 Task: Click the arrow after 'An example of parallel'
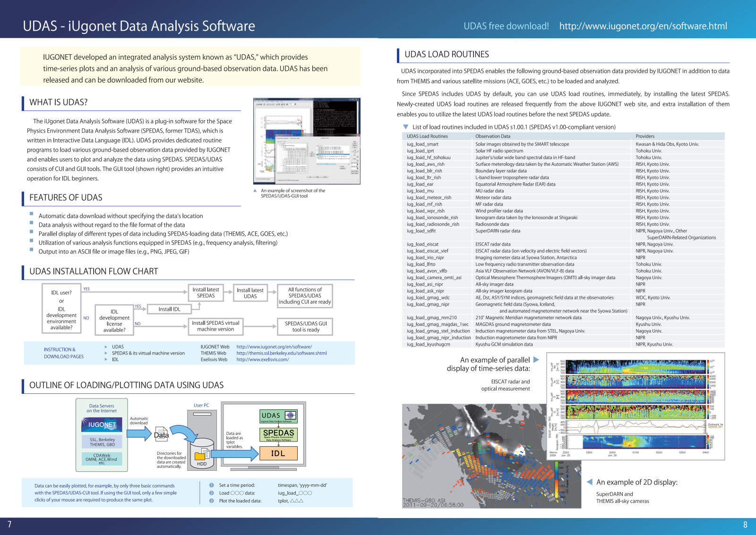(x=536, y=360)
